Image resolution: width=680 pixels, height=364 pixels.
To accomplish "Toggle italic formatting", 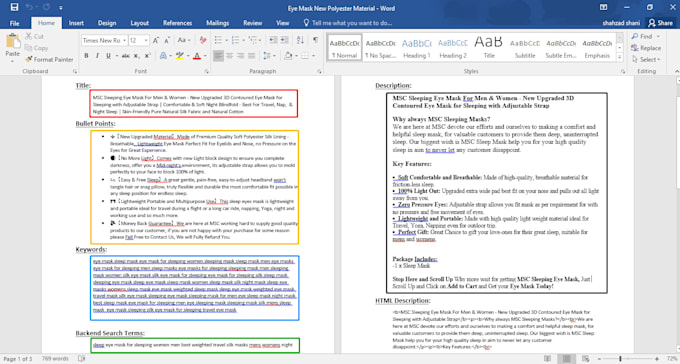I will tap(97, 56).
